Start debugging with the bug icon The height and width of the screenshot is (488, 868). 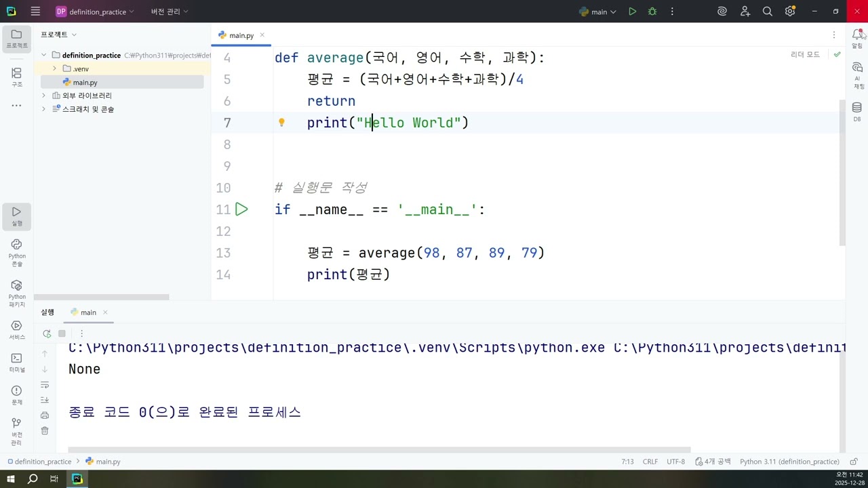click(652, 12)
